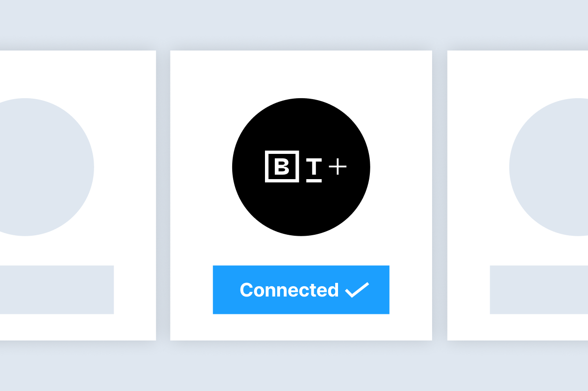Click the plus sign in the BT+ logo
The image size is (588, 391).
338,167
